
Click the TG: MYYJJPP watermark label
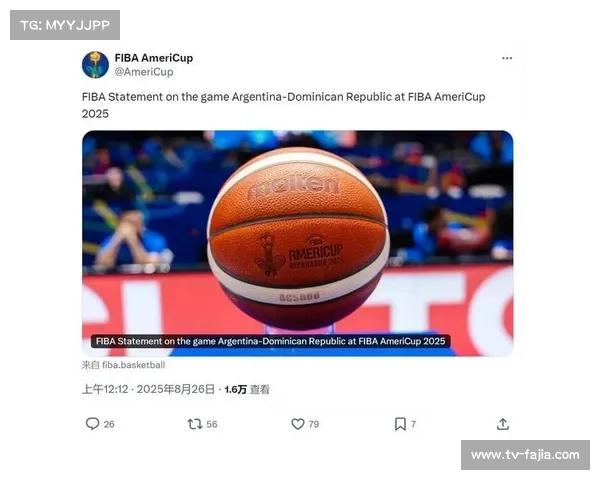pyautogui.click(x=65, y=25)
